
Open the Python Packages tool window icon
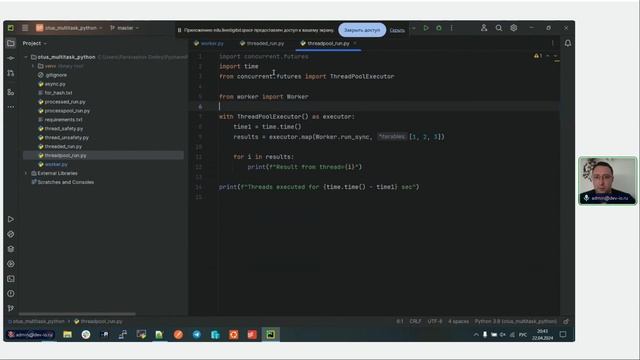11,234
